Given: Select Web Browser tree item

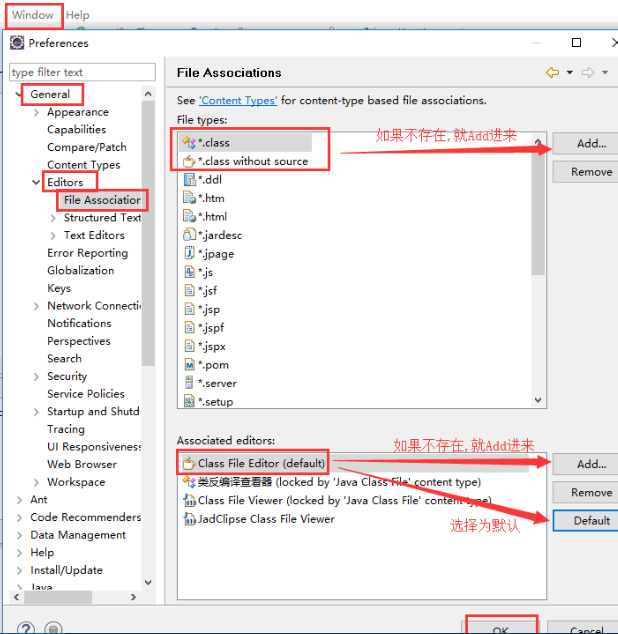Looking at the screenshot, I should 82,464.
